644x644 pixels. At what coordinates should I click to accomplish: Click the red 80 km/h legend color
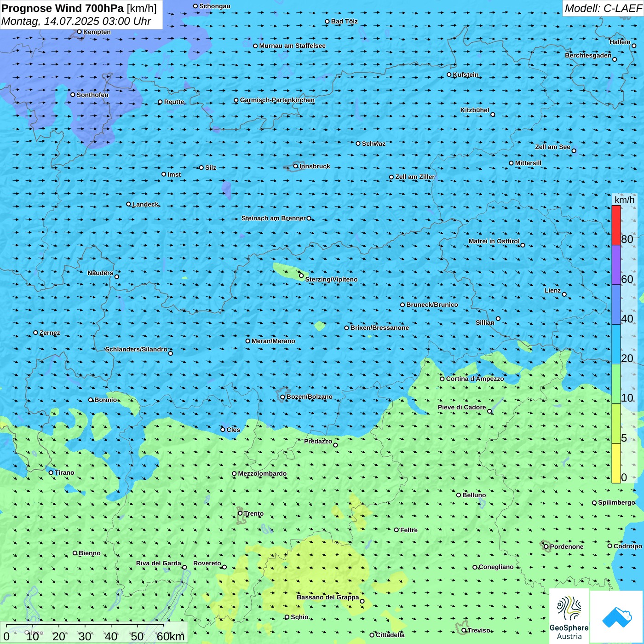point(616,225)
